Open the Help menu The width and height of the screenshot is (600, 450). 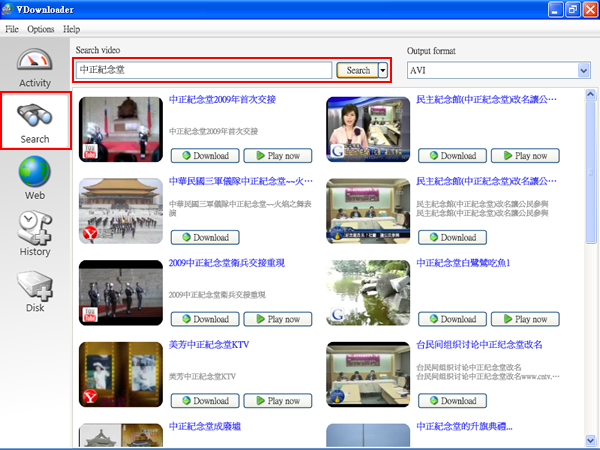point(72,29)
